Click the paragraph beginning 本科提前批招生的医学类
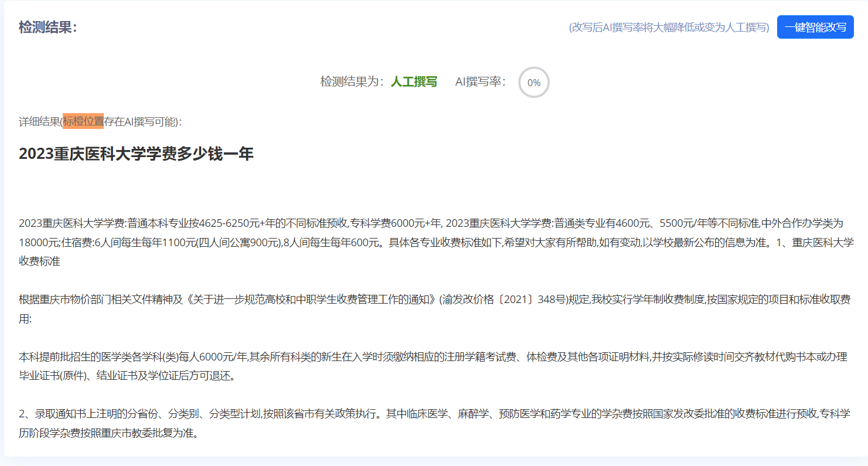 pyautogui.click(x=433, y=366)
